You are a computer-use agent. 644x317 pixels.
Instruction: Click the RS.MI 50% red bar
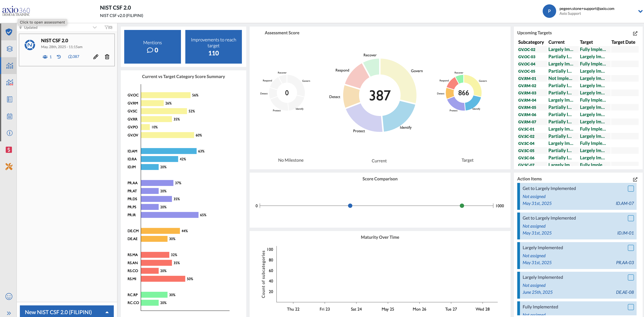click(163, 279)
